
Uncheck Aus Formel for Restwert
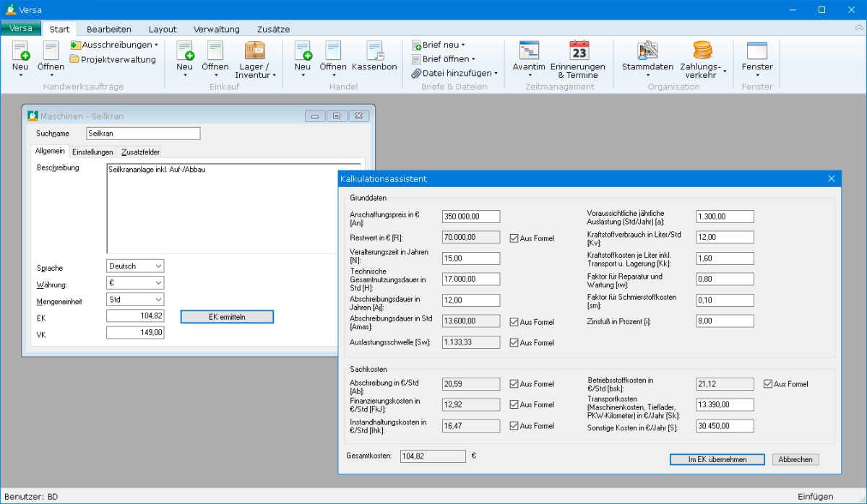[514, 238]
